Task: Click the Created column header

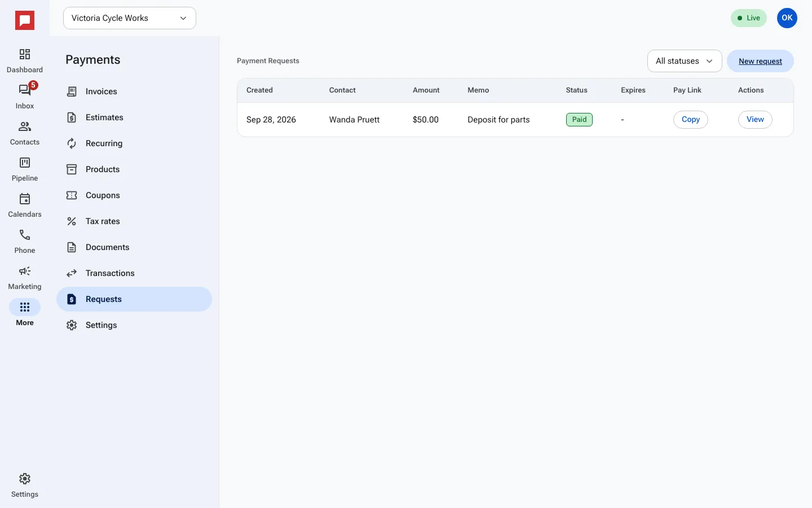Action: (259, 90)
